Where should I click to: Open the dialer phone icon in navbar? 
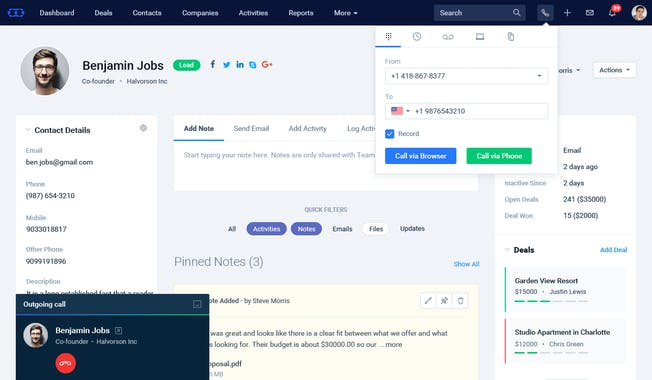click(545, 13)
